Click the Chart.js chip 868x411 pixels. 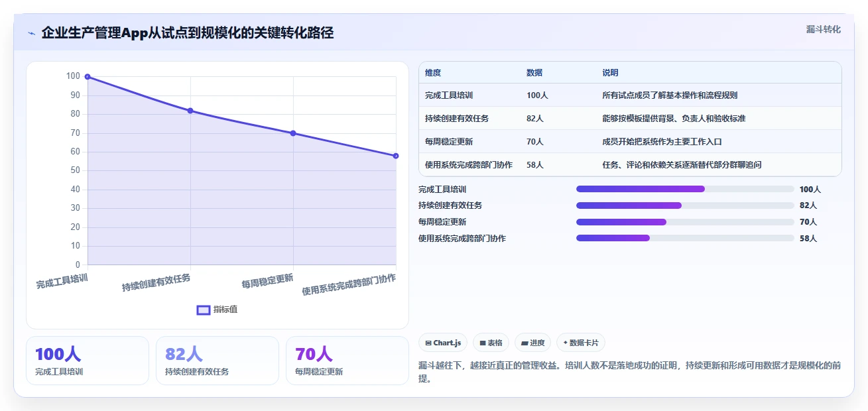coord(443,343)
